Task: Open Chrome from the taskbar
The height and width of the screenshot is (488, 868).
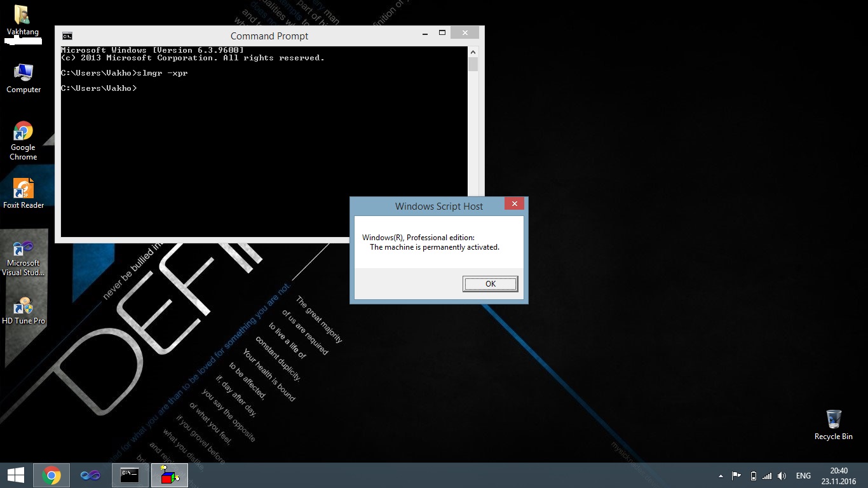Action: coord(51,475)
